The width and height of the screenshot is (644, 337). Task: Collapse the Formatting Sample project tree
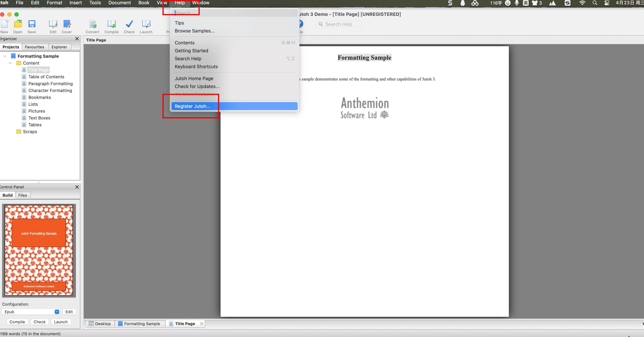[5, 56]
